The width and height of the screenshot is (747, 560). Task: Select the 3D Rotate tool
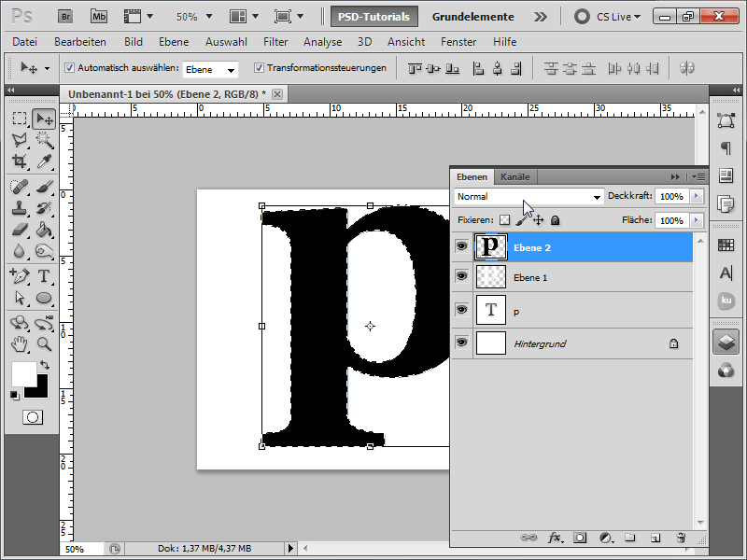[x=20, y=323]
